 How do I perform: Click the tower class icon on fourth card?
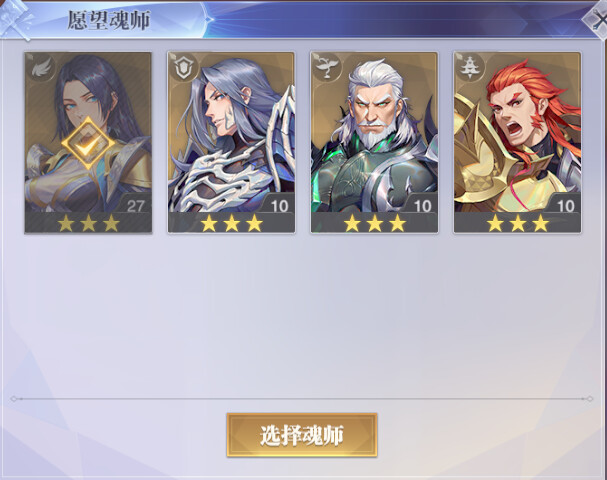[470, 69]
